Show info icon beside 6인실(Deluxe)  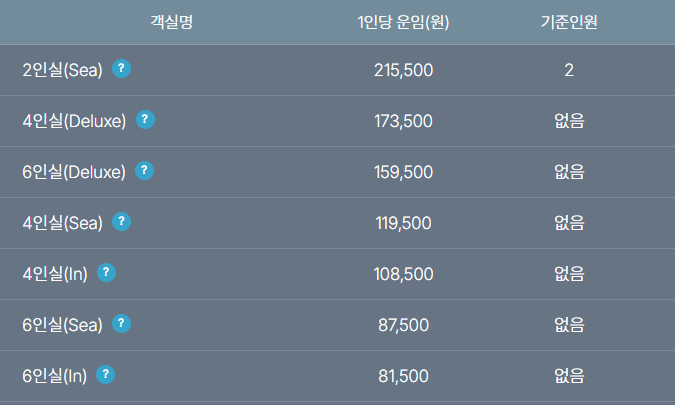coord(145,171)
